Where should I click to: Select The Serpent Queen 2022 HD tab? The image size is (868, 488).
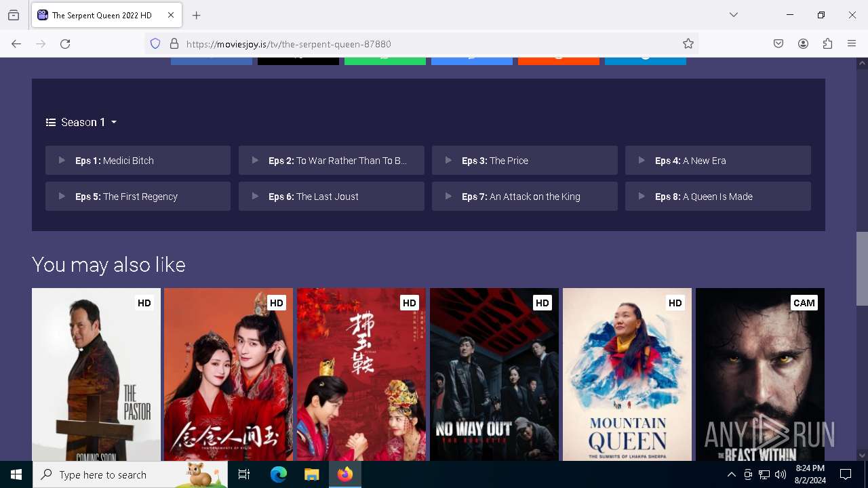105,15
